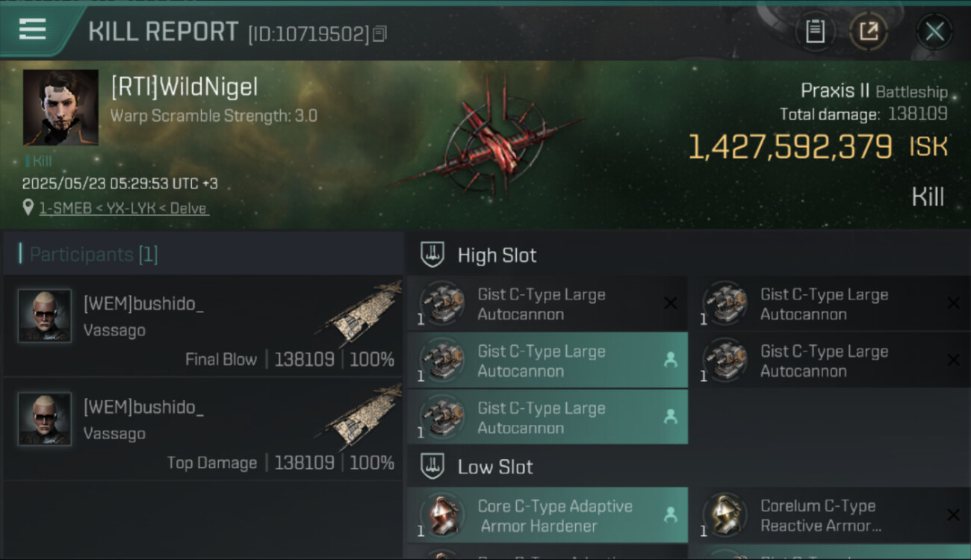Viewport: 971px width, 560px height.
Task: Click the first Gist C-Type Autocannon icon
Action: (x=442, y=304)
